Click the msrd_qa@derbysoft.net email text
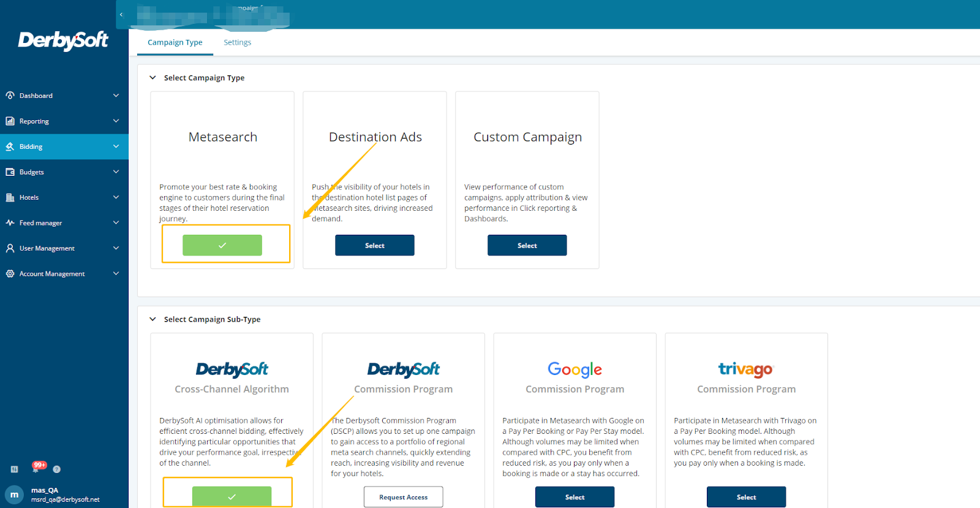 66,499
